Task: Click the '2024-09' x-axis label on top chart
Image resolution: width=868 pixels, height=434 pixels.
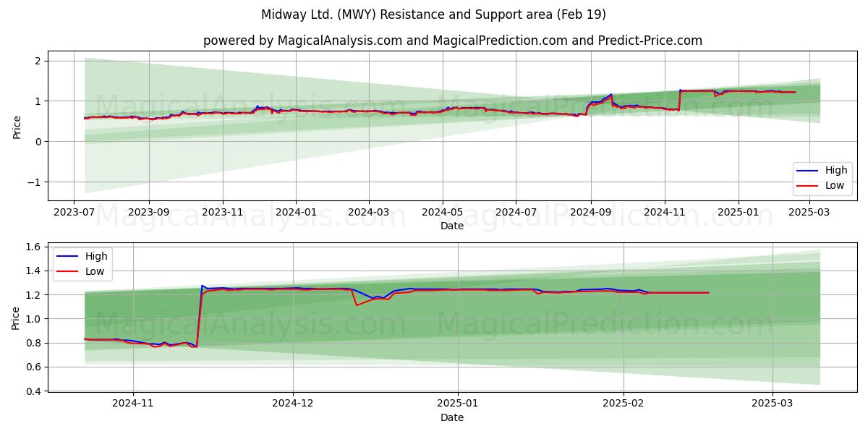Action: (591, 213)
